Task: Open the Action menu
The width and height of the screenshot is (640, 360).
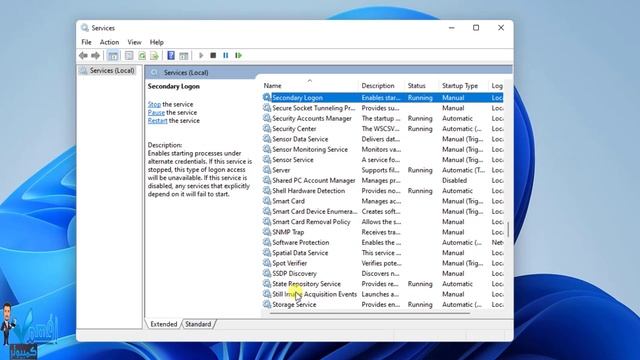Action: (109, 42)
